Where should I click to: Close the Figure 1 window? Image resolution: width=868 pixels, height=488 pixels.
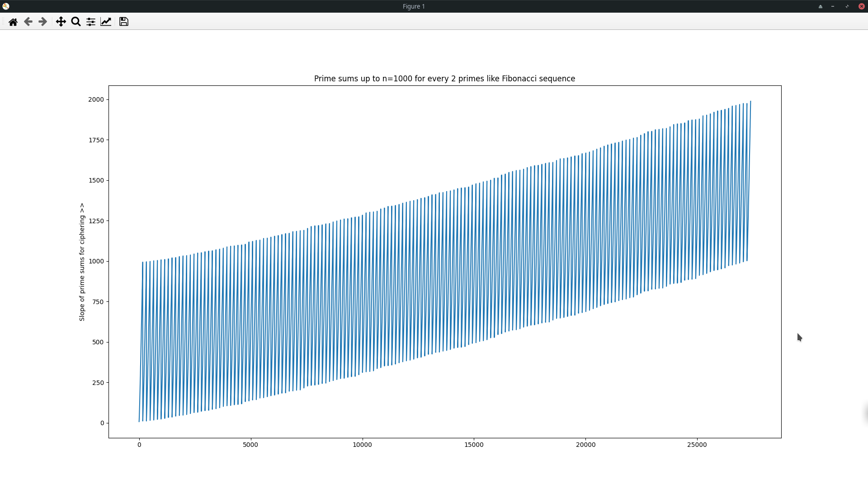point(861,6)
